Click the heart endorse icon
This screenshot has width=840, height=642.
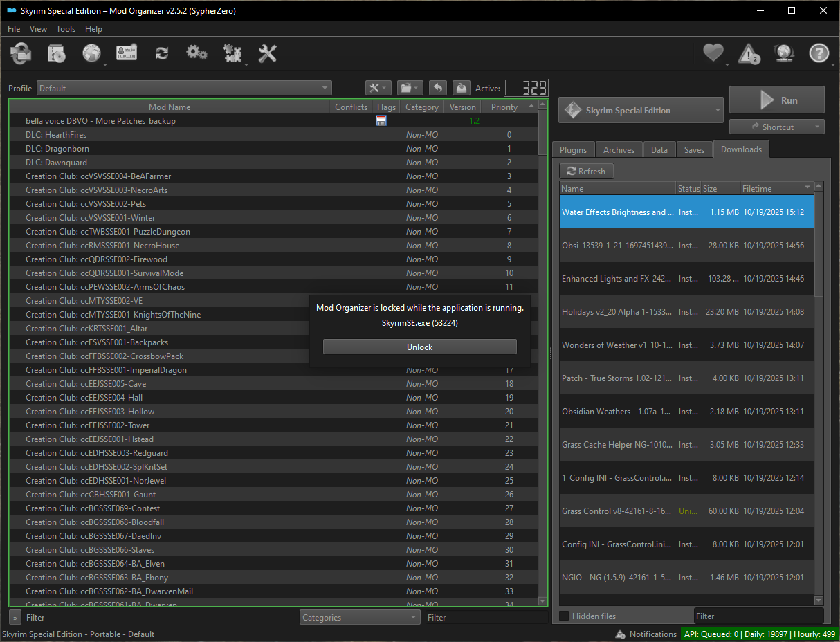click(x=713, y=53)
